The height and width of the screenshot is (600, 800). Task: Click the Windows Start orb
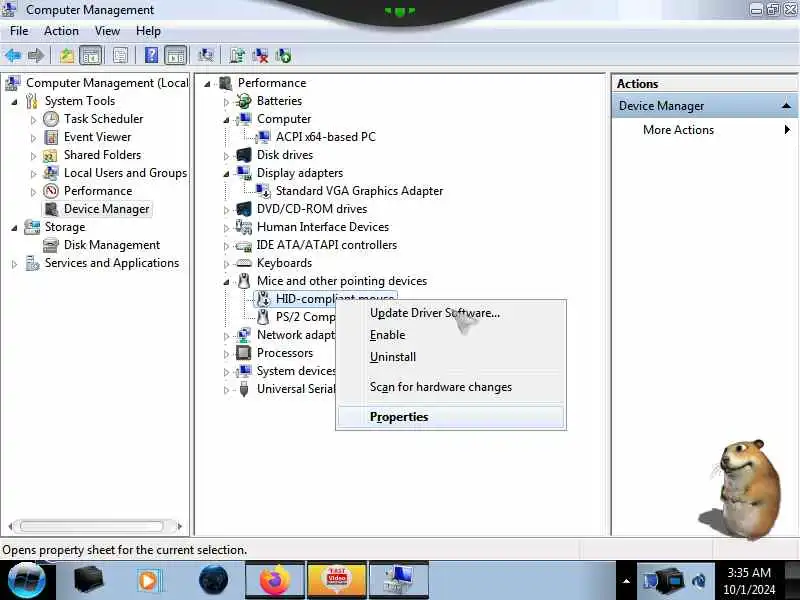pyautogui.click(x=26, y=581)
